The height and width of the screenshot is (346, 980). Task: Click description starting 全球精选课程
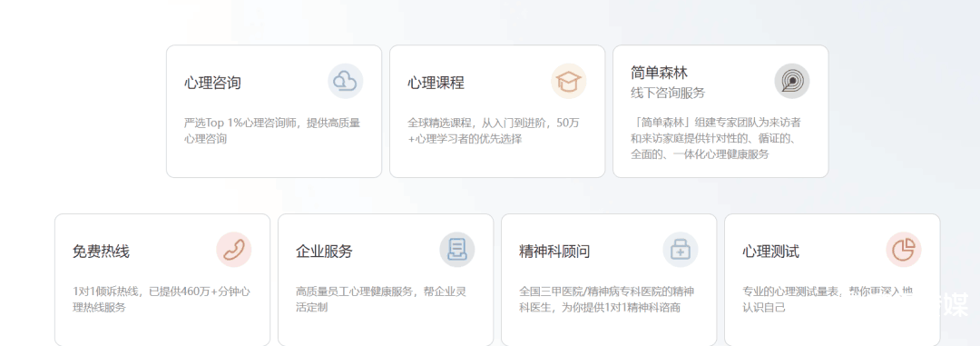[x=494, y=131]
